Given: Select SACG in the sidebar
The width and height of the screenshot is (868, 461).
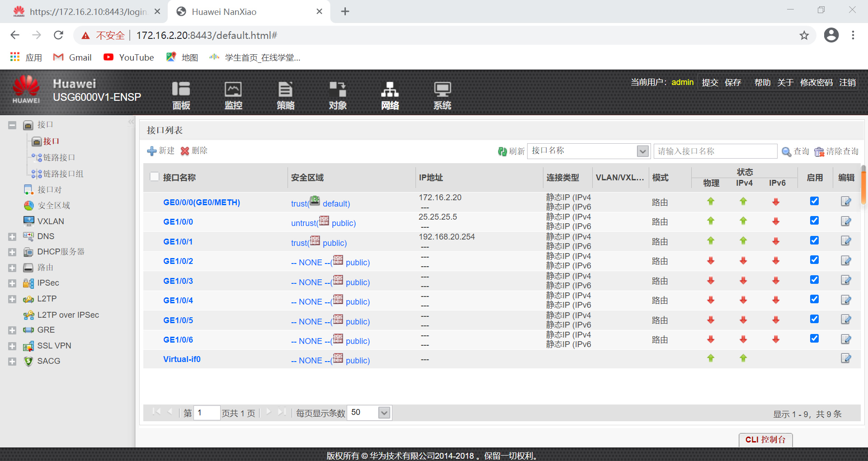Looking at the screenshot, I should pos(49,361).
